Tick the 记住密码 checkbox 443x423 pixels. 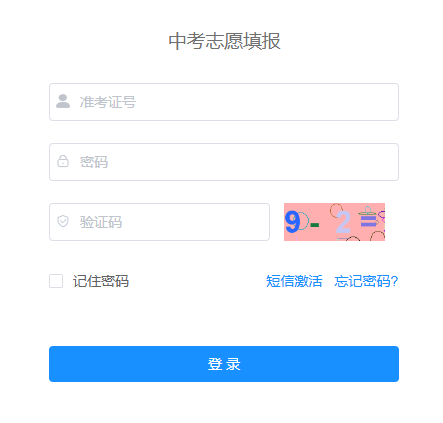click(56, 281)
